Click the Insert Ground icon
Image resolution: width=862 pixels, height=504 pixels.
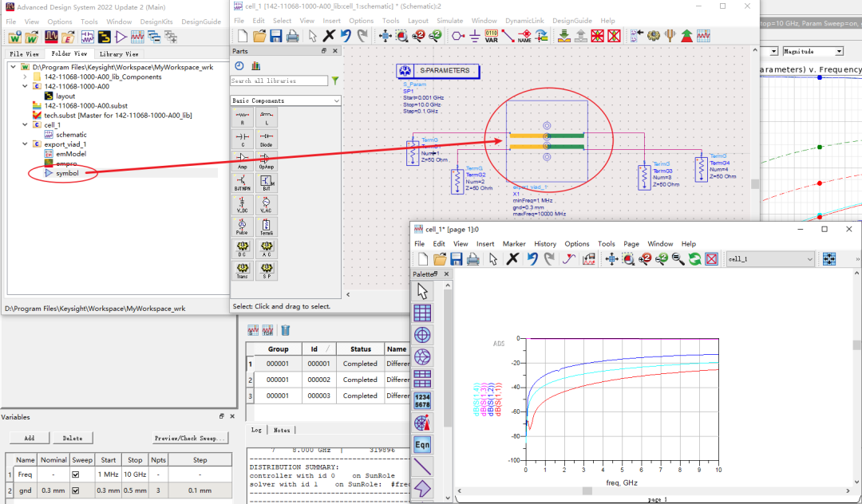(475, 36)
